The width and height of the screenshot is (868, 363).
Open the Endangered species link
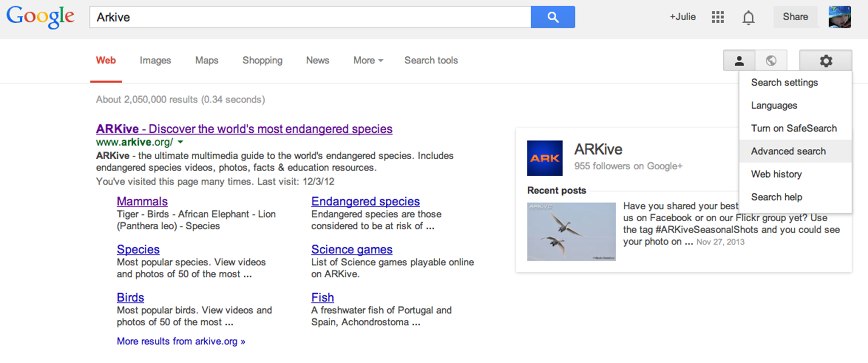[x=365, y=201]
